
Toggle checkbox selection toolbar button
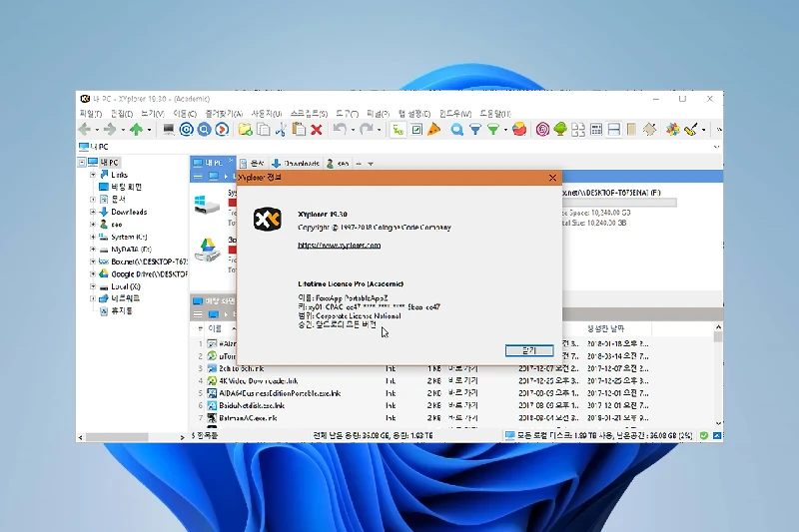416,130
